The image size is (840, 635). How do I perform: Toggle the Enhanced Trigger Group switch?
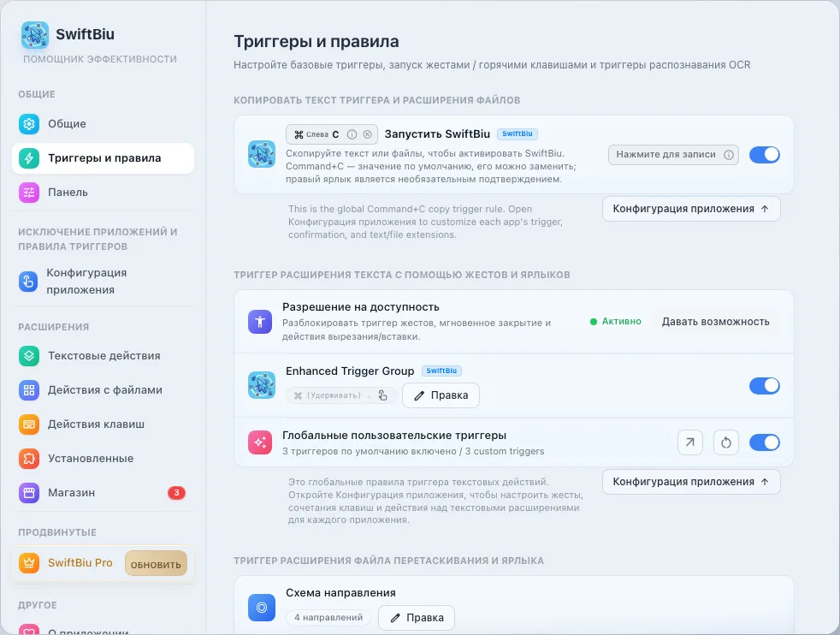click(x=765, y=386)
